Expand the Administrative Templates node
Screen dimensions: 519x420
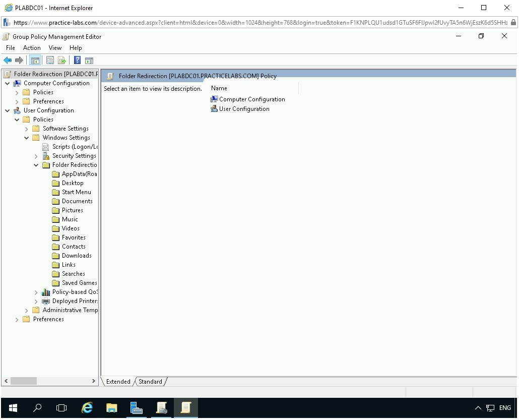pyautogui.click(x=27, y=311)
